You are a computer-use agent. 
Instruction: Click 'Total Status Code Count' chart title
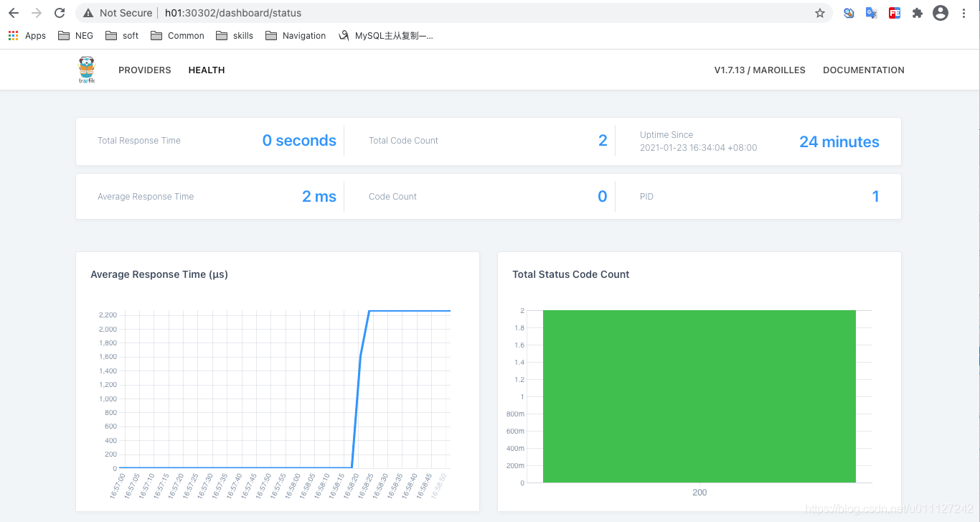pos(571,274)
